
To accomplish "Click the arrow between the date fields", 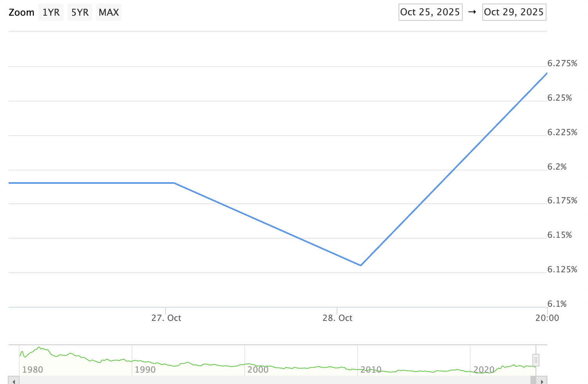I will pyautogui.click(x=473, y=12).
